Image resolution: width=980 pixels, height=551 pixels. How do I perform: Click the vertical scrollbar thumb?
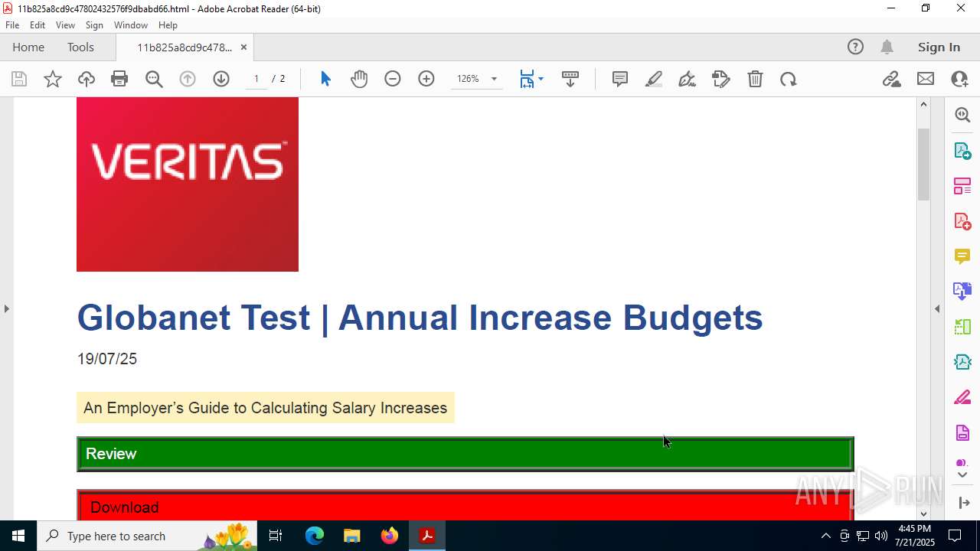pos(923,165)
